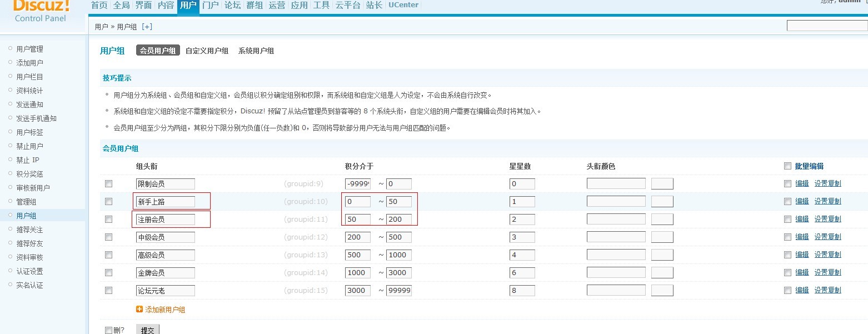Viewport: 868px width, 334px height.
Task: Click 编辑 for the 新手上路 row
Action: click(x=802, y=201)
